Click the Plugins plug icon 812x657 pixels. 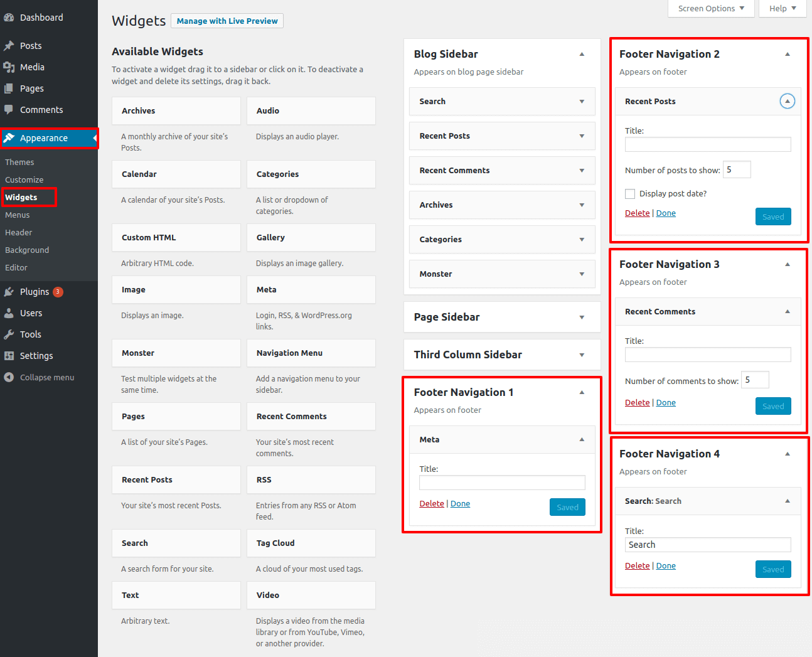9,292
